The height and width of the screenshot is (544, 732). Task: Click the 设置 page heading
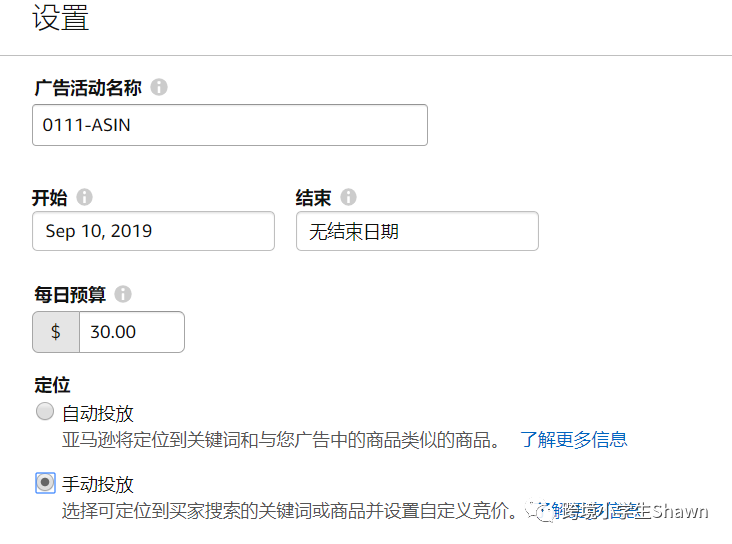tap(61, 18)
